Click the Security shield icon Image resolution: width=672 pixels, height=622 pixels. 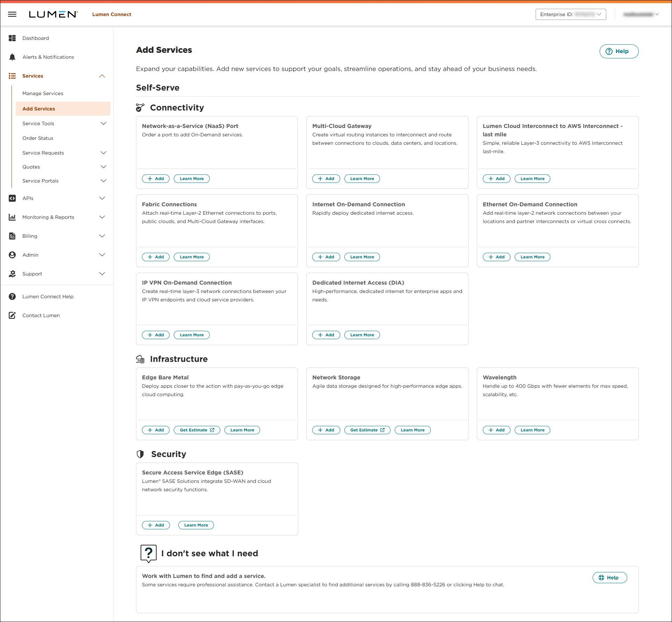[x=140, y=454]
